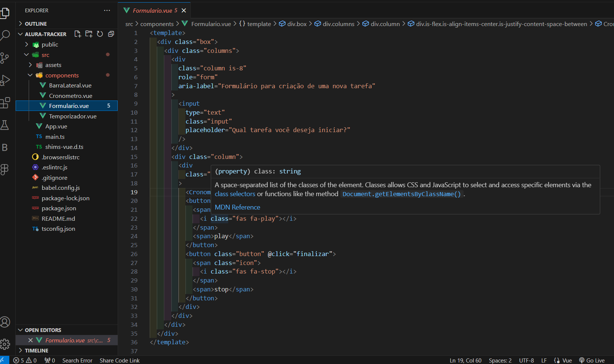
Task: Click the breadcrumb Formulario.vue
Action: pyautogui.click(x=207, y=24)
